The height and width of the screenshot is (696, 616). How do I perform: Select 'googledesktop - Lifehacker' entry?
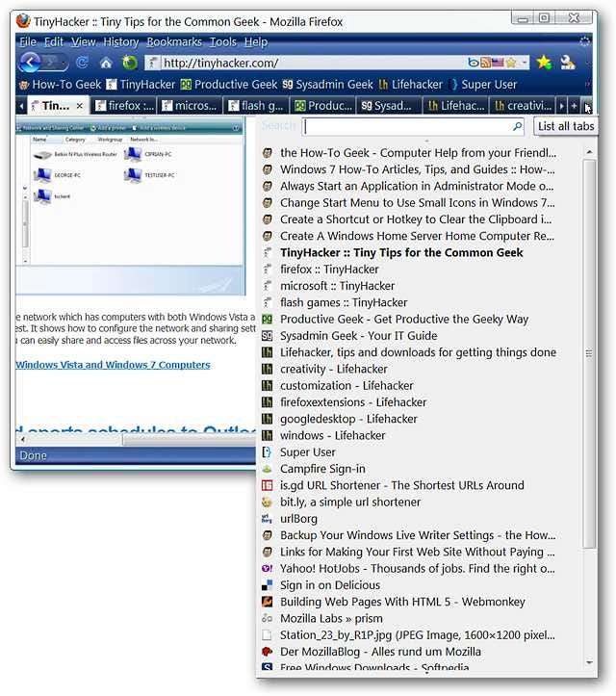coord(418,419)
